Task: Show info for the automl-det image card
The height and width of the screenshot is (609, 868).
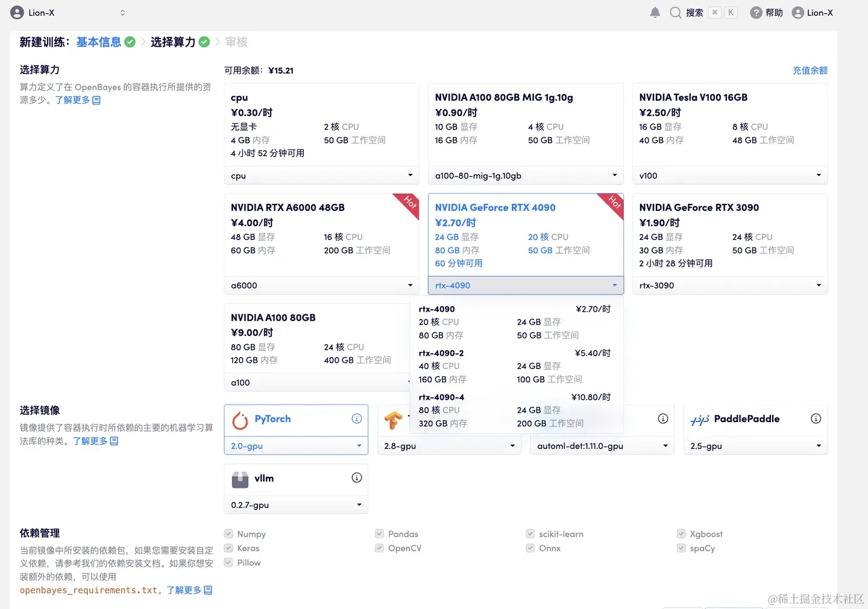Action: coord(663,418)
